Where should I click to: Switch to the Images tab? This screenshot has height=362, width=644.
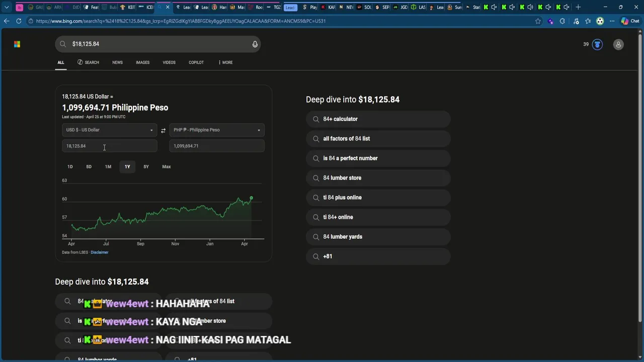(142, 62)
